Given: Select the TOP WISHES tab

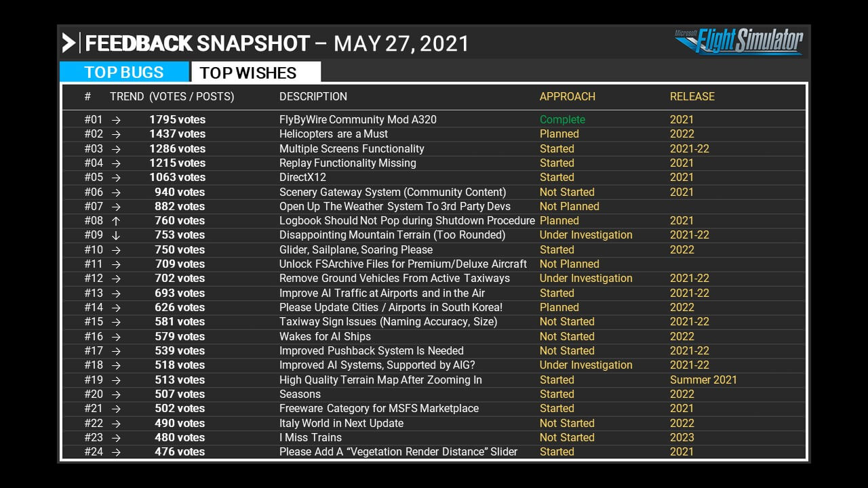Looking at the screenshot, I should click(248, 73).
